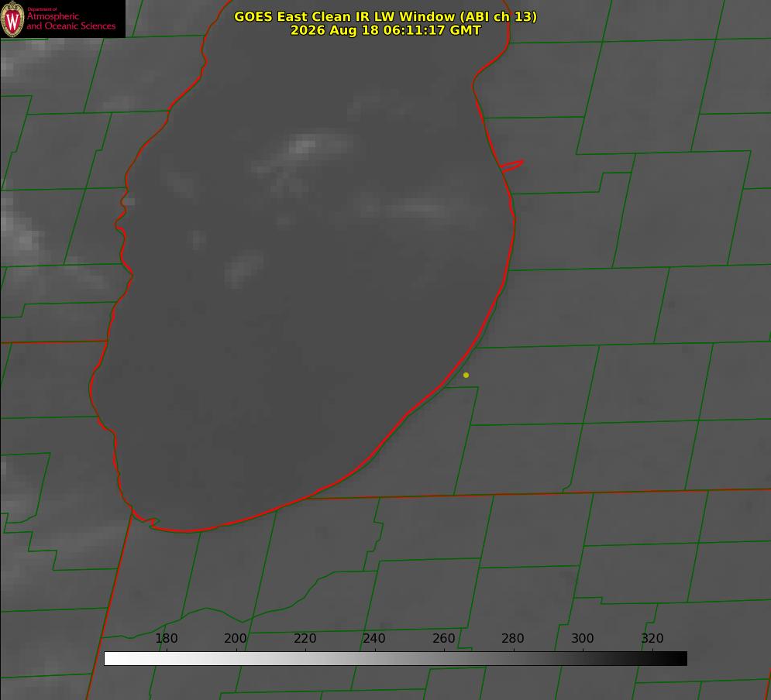Click the Atmospheric and Oceanic Sciences text
Screen dimensions: 771x700
[x=71, y=21]
